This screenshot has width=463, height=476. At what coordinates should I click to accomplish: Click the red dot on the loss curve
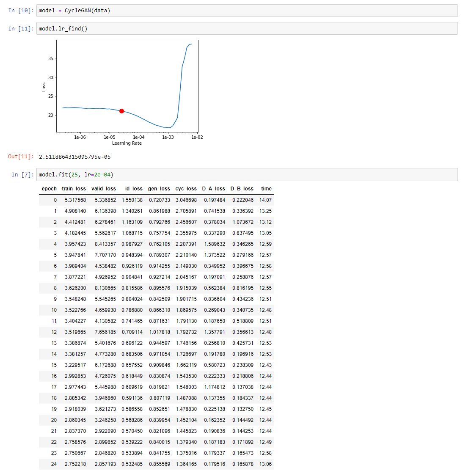coord(121,111)
